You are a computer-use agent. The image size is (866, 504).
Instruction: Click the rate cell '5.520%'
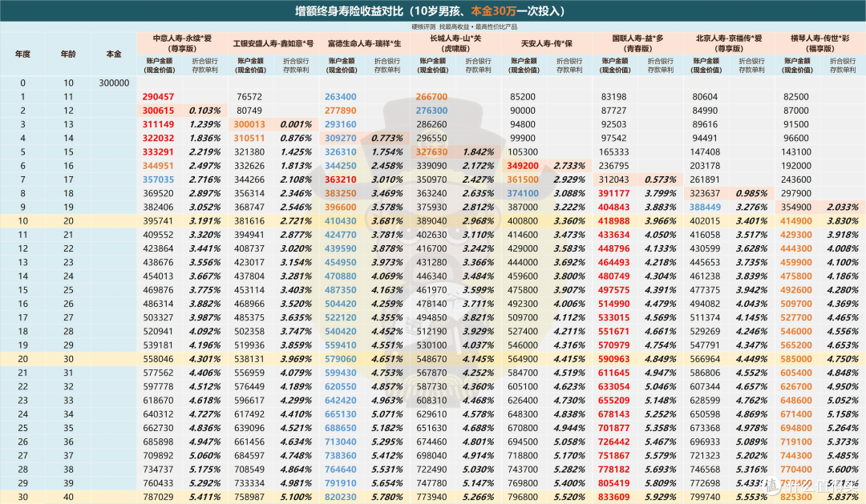click(569, 497)
